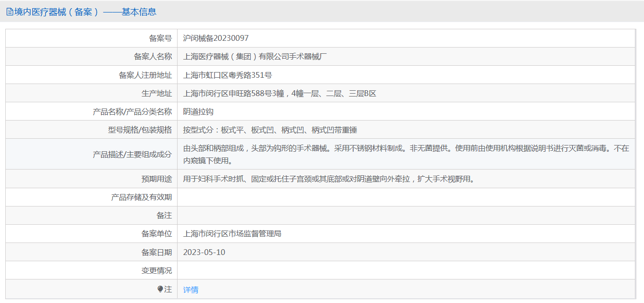Click the 备注 label
The width and height of the screenshot is (644, 303).
coord(164,216)
